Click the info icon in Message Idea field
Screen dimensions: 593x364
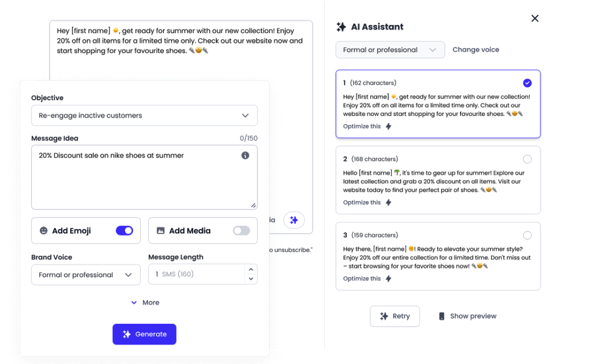(x=245, y=155)
